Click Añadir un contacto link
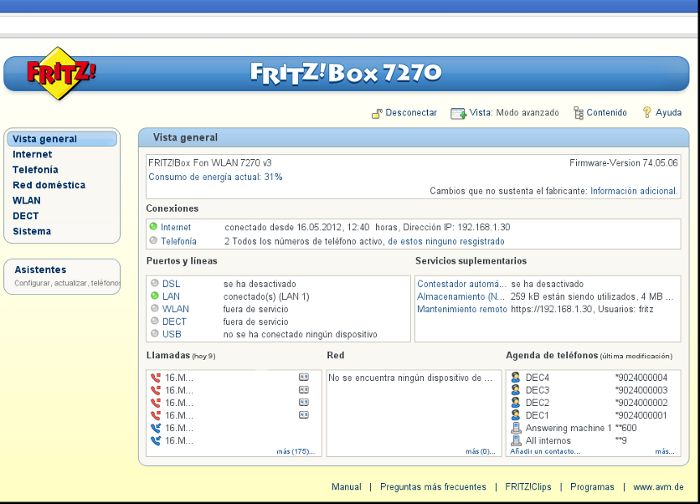 (543, 452)
